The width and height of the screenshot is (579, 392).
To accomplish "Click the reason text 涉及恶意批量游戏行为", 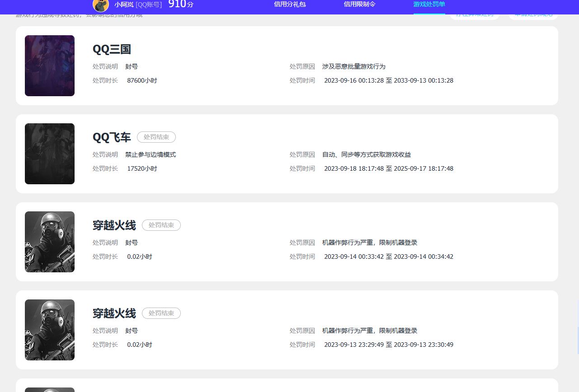I will pos(353,67).
